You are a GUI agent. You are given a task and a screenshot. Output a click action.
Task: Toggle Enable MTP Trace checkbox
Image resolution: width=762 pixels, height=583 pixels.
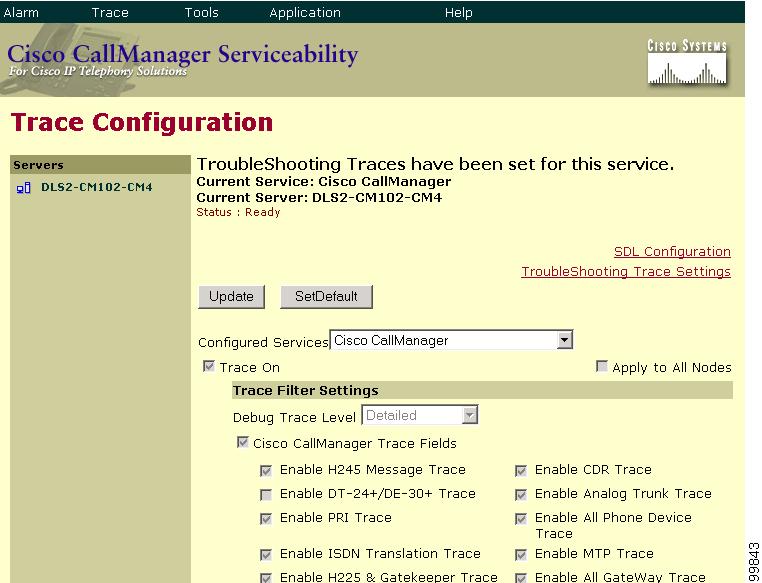point(521,554)
